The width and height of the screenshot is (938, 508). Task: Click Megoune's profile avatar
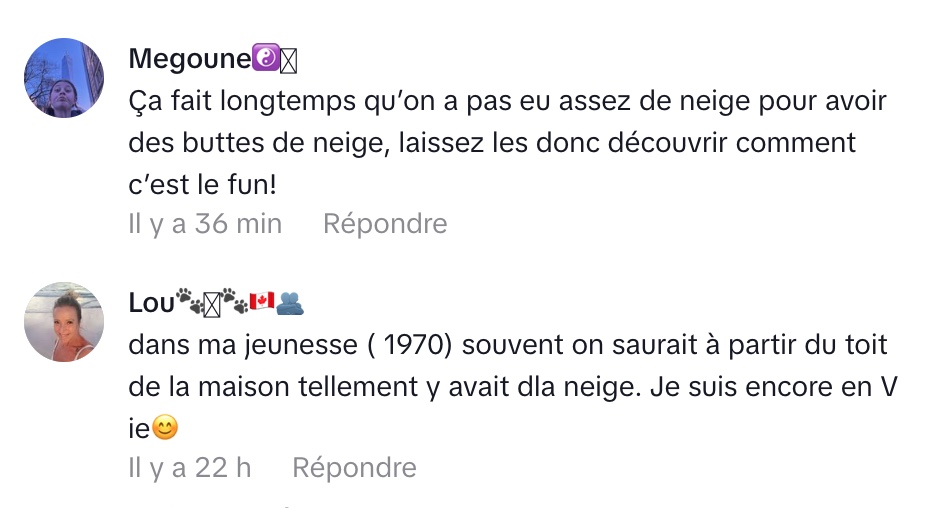click(64, 78)
